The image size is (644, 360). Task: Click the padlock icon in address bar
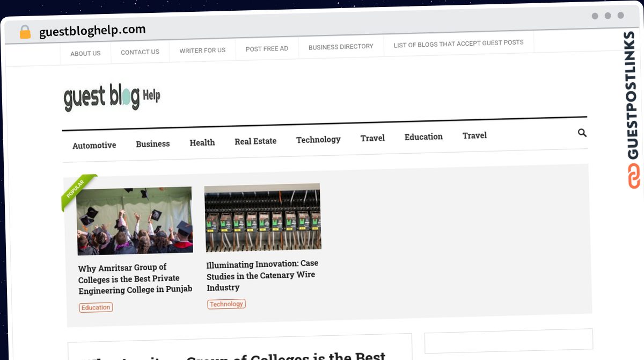coord(25,32)
